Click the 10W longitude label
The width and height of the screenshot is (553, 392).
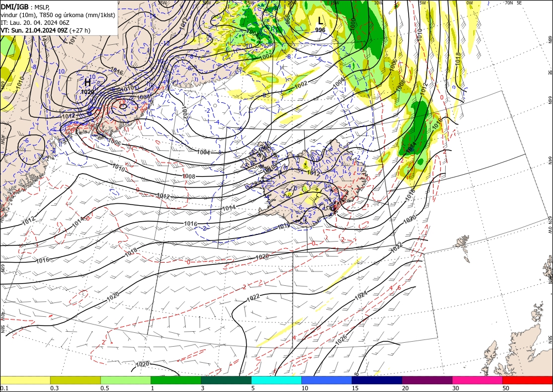(378, 3)
